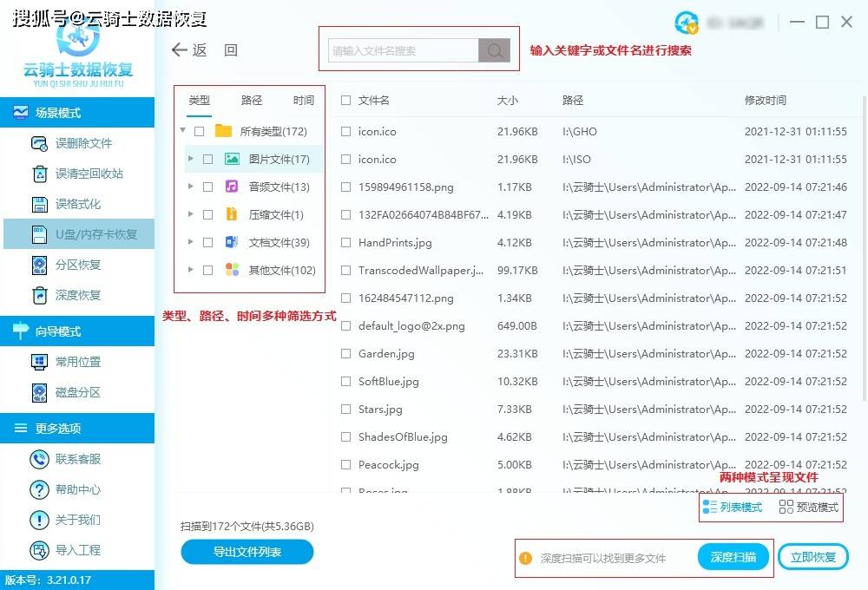
Task: Select the HandPrints.jpg file checkbox
Action: 346,242
